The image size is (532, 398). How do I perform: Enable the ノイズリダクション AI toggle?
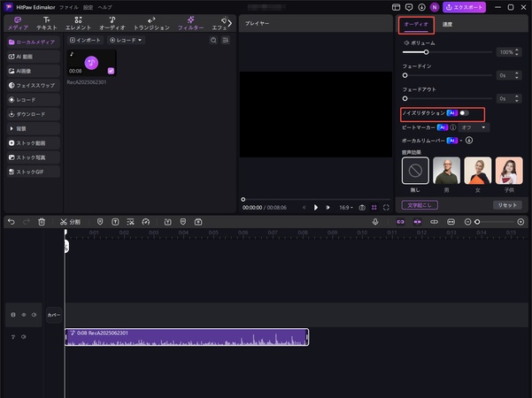[464, 113]
